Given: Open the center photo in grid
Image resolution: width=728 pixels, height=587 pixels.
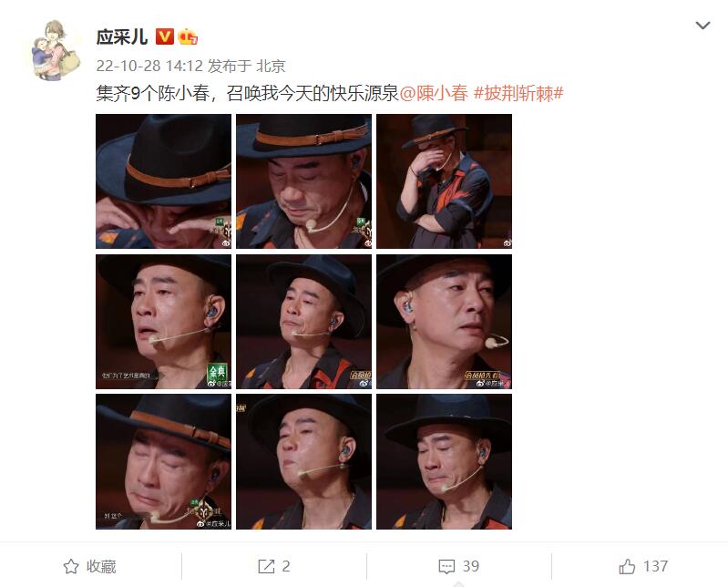Looking at the screenshot, I should point(303,322).
